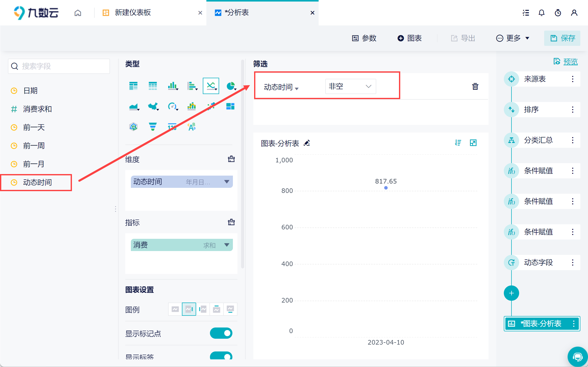The image size is (588, 367).
Task: Open the notifications bell icon
Action: point(541,13)
